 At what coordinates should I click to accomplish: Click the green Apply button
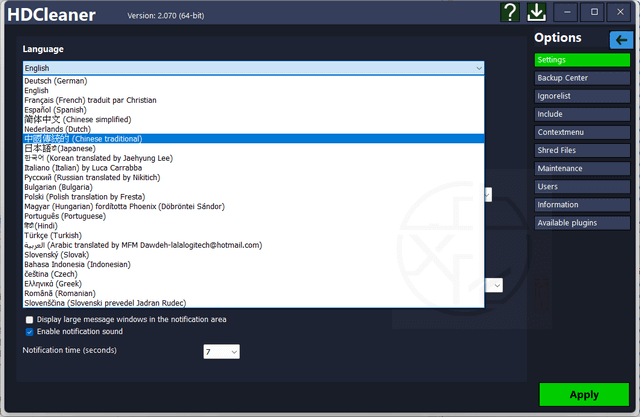click(x=584, y=395)
